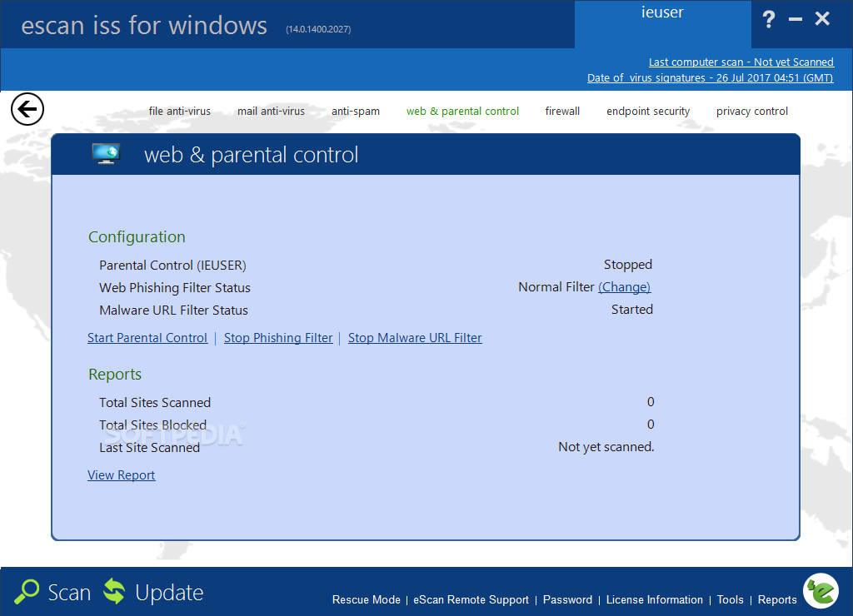Click the back arrow icon

click(27, 109)
